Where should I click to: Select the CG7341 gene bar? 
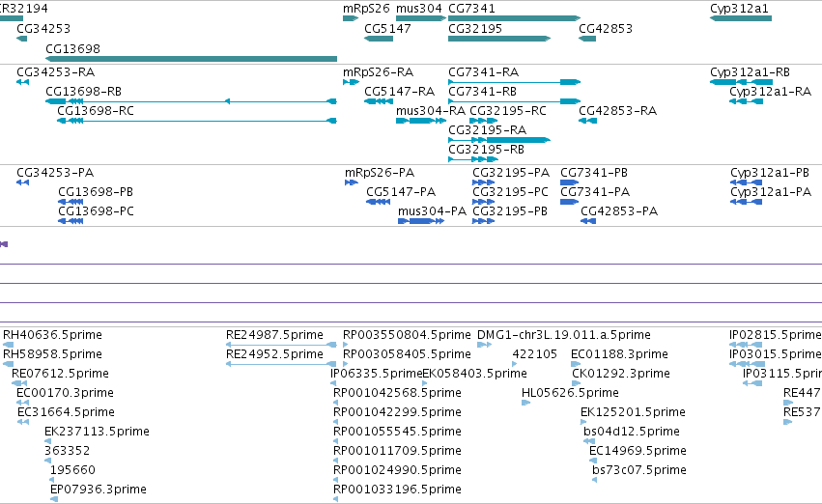click(x=514, y=18)
